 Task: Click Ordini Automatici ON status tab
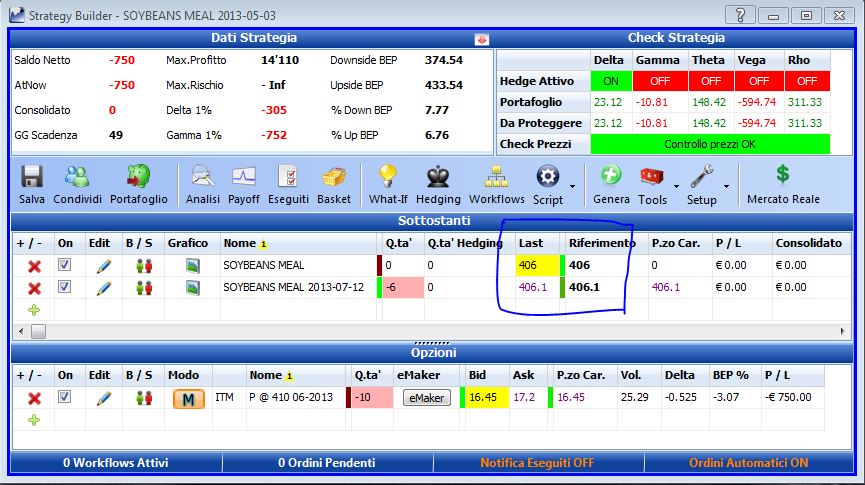click(748, 463)
